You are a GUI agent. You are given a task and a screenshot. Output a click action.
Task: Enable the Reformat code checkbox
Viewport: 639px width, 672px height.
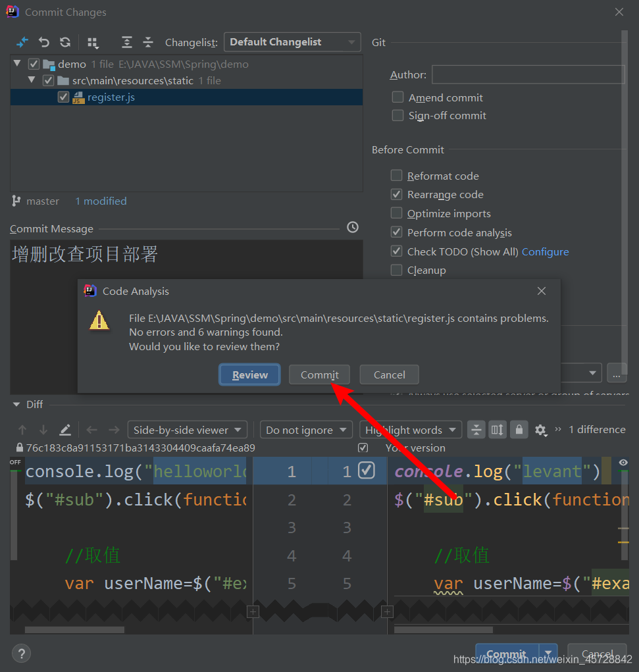tap(396, 176)
